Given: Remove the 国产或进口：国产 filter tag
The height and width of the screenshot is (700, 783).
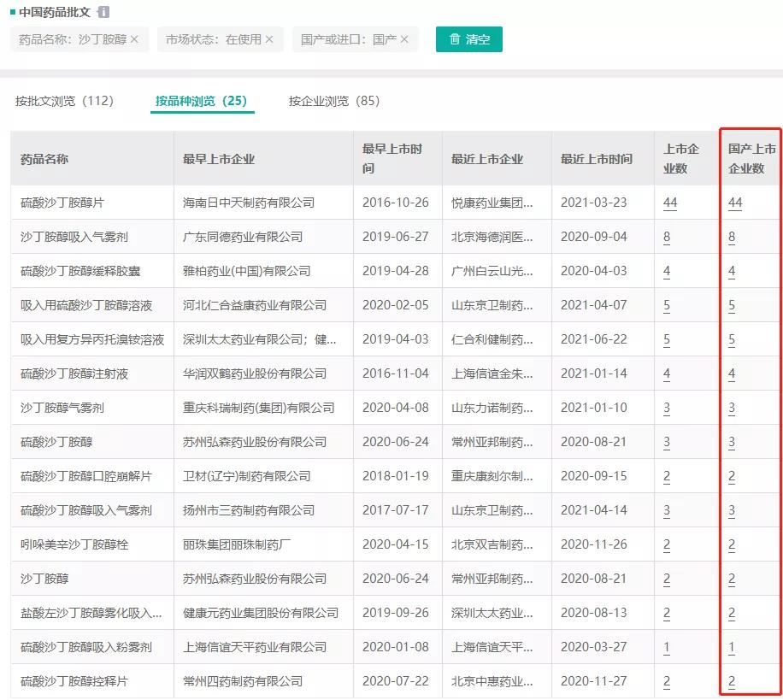Looking at the screenshot, I should [404, 39].
